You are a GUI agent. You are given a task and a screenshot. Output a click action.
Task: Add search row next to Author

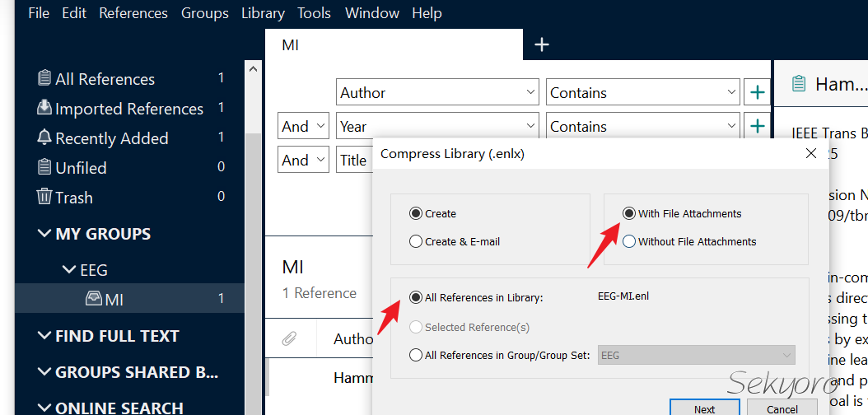[756, 93]
